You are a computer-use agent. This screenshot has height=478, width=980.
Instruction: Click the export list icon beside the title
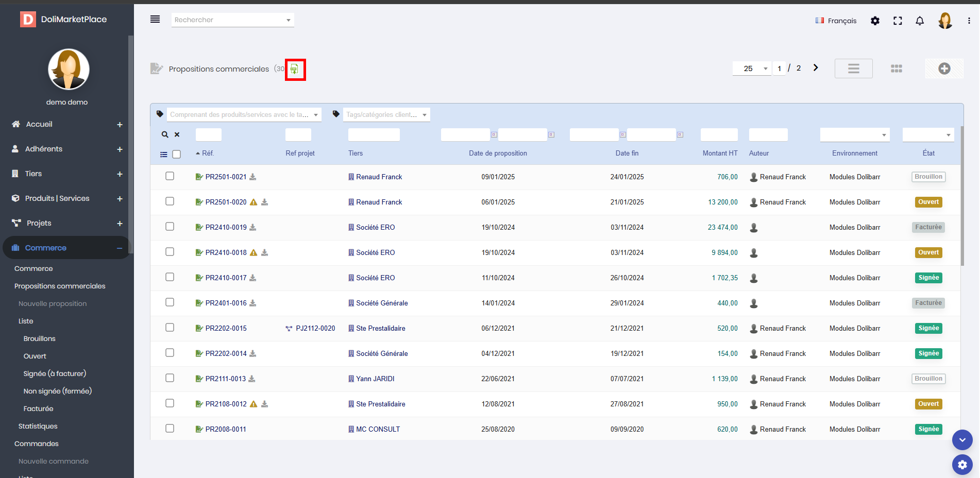pyautogui.click(x=294, y=69)
